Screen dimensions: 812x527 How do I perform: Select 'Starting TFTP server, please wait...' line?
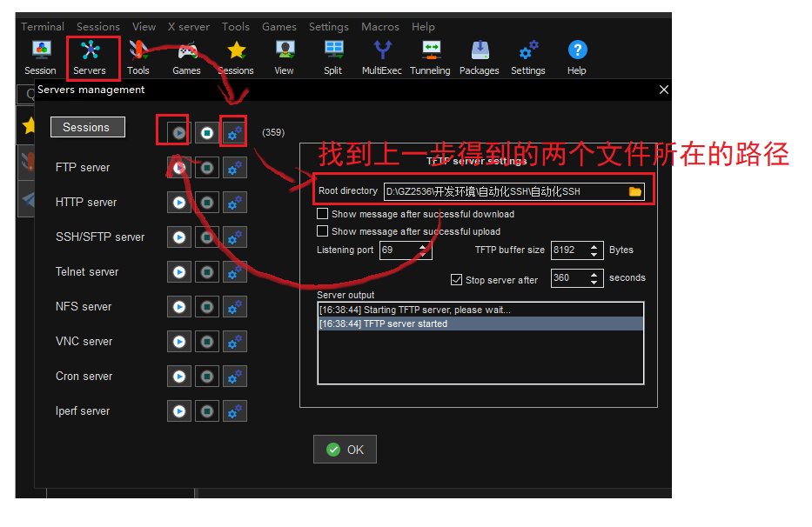pos(480,310)
